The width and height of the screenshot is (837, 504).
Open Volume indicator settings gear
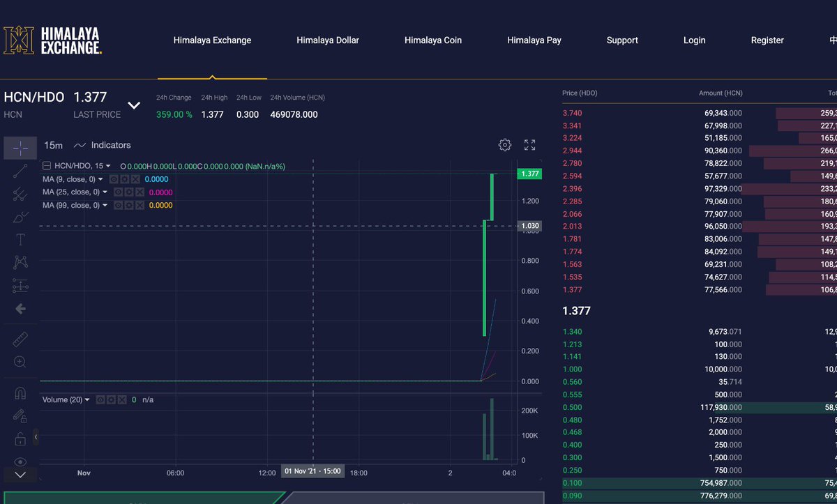coord(110,400)
